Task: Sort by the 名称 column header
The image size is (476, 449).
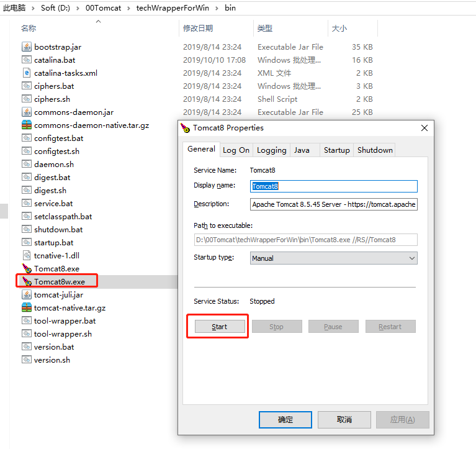Action: click(x=29, y=28)
